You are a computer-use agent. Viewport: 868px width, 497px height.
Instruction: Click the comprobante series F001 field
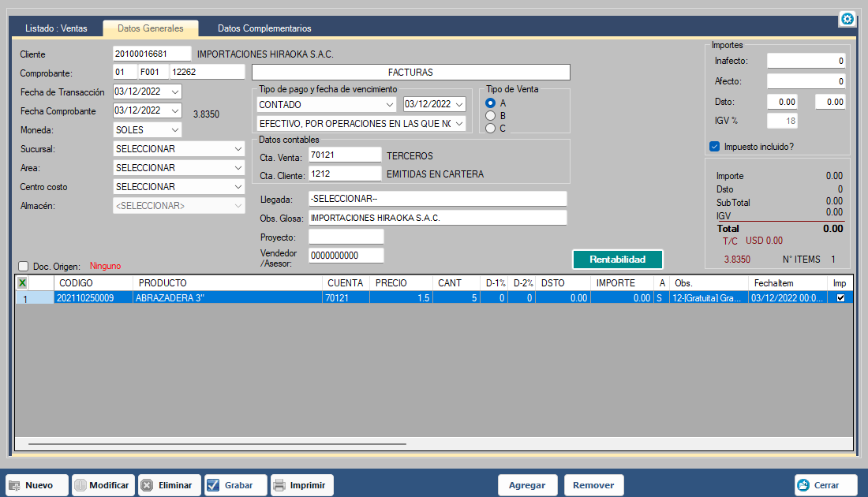153,72
